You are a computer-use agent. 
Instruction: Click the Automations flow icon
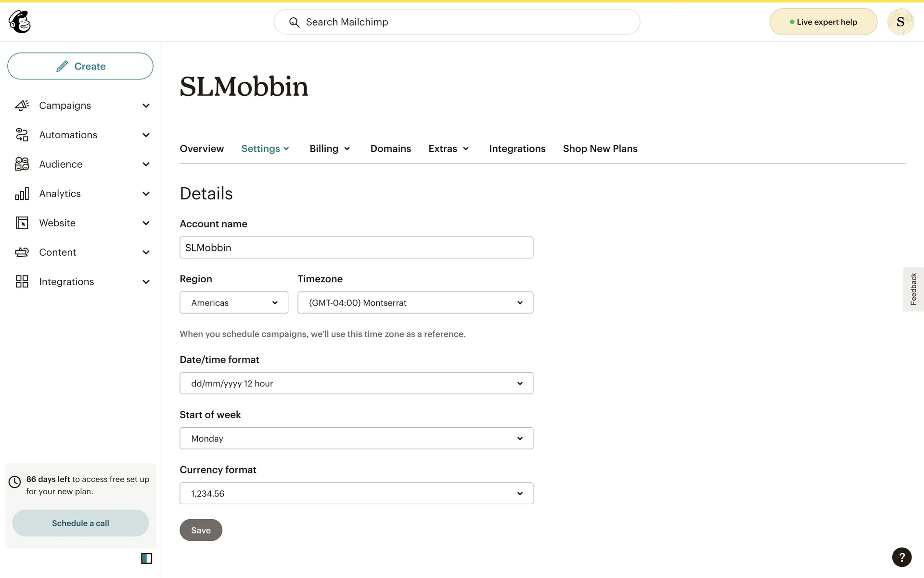point(22,135)
